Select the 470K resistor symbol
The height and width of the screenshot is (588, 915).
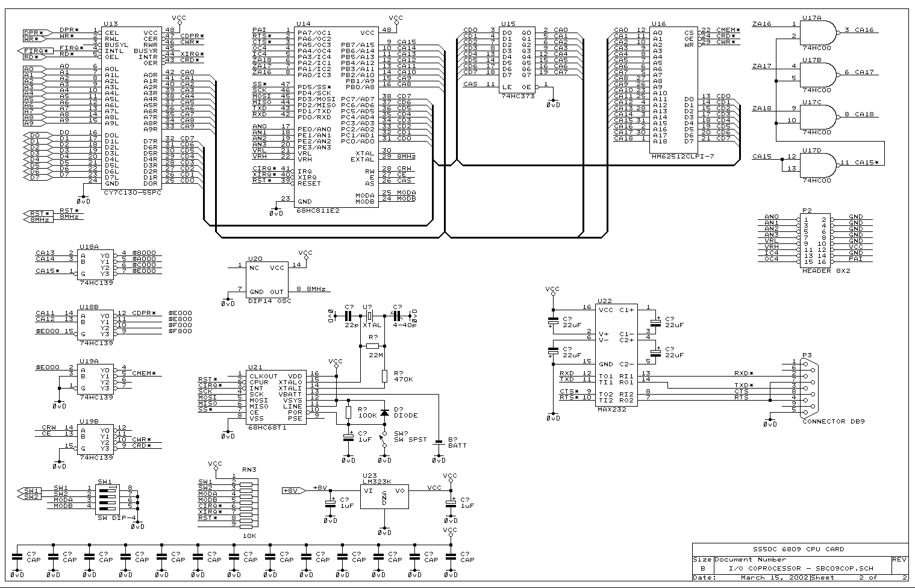point(384,377)
